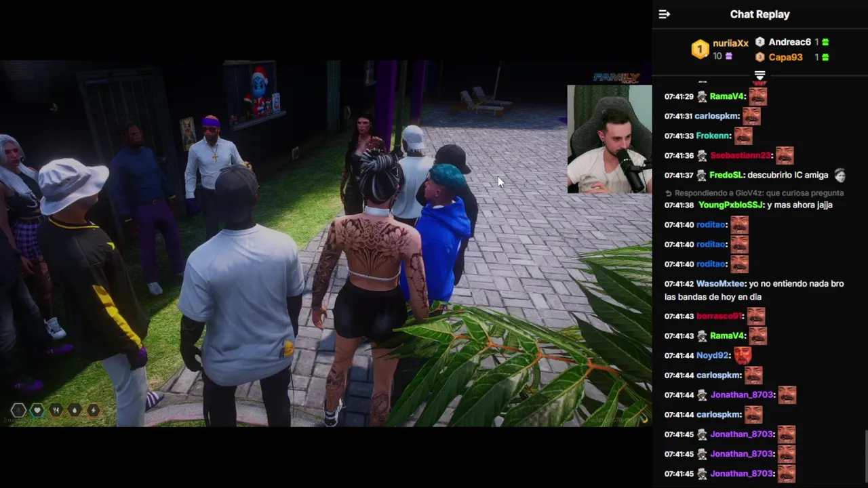Click the emote in Frokenn's message
Screen dimensions: 868x488
[743, 136]
